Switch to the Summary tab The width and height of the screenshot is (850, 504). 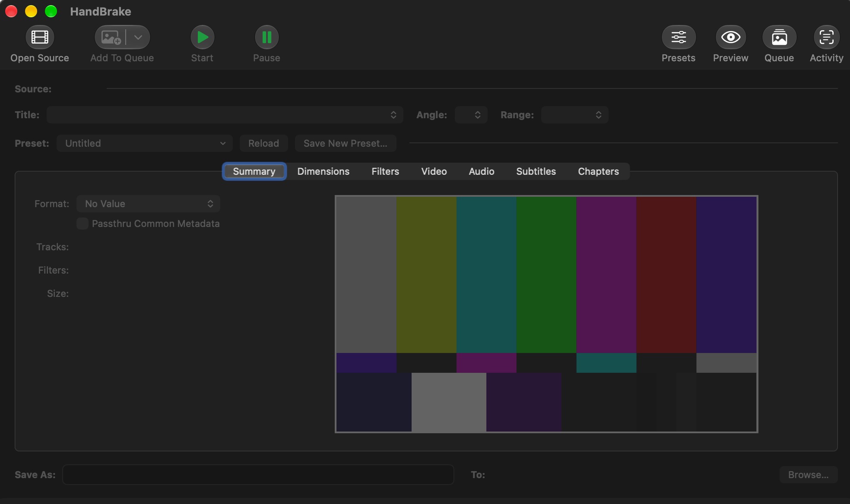(x=254, y=171)
